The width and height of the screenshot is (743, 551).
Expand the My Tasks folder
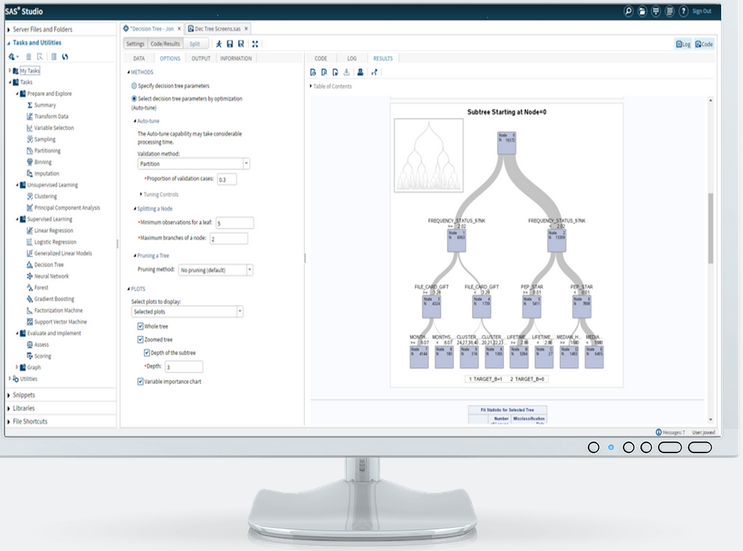(10, 71)
